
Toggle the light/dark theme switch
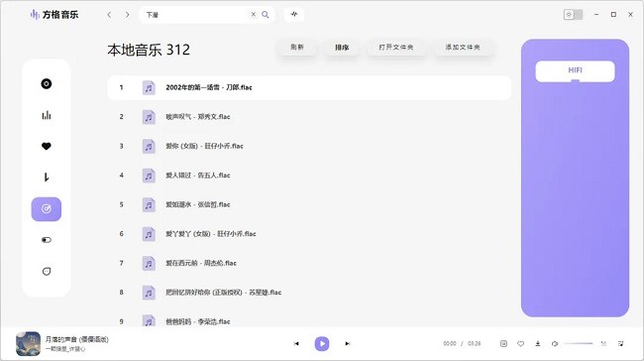tap(573, 15)
